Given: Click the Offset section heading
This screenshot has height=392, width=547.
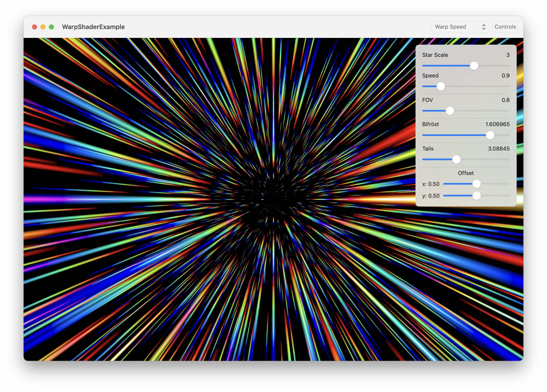Looking at the screenshot, I should [x=466, y=173].
